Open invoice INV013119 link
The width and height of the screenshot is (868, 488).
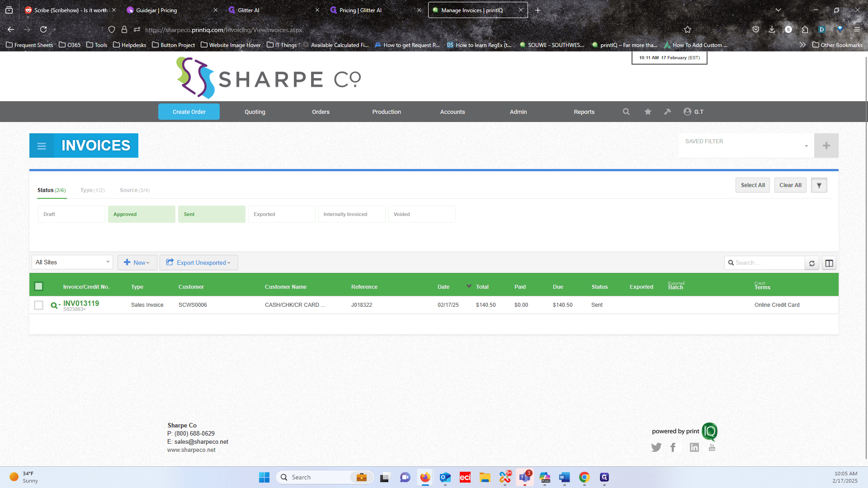pos(81,303)
